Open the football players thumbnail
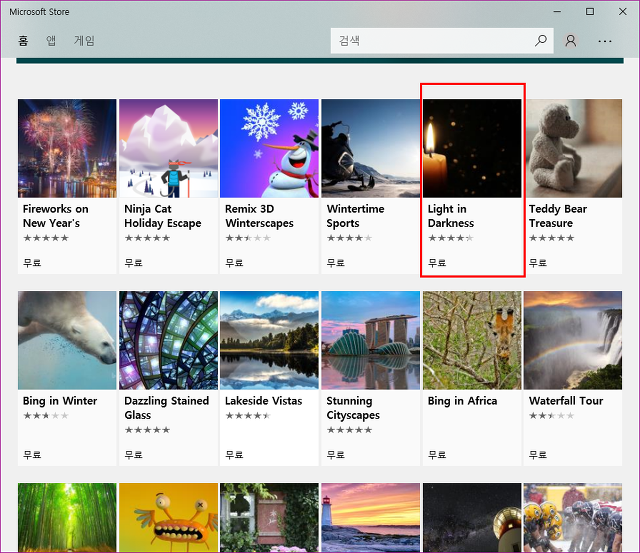 [573, 517]
